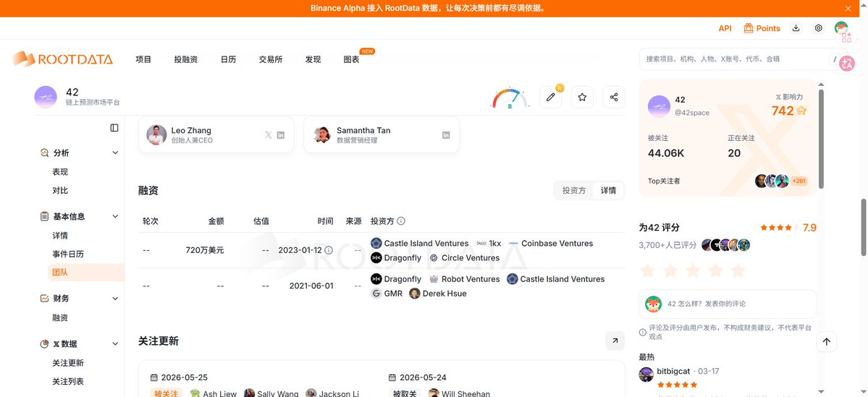Open the 日历 menu
This screenshot has width=868, height=397.
(x=228, y=60)
